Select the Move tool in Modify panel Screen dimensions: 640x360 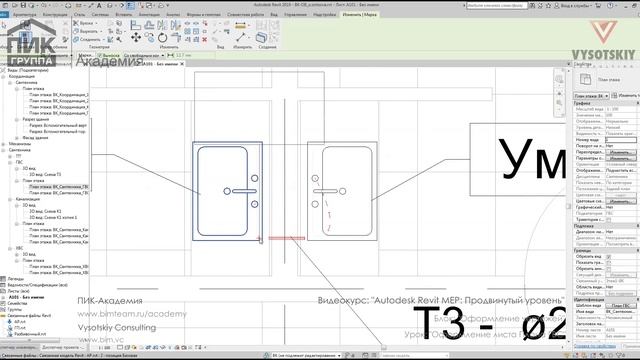136,38
